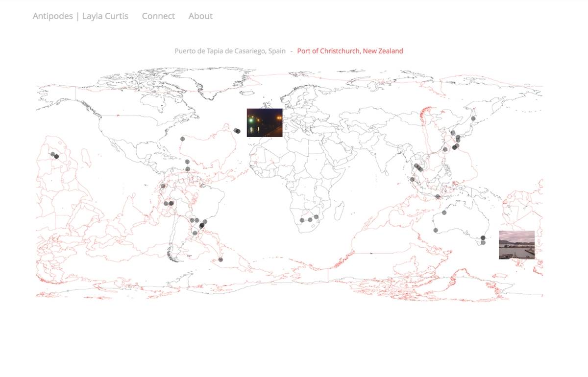Open the Antipodes | Layla Curtis home link
Image resolution: width=588 pixels, height=377 pixels.
80,16
